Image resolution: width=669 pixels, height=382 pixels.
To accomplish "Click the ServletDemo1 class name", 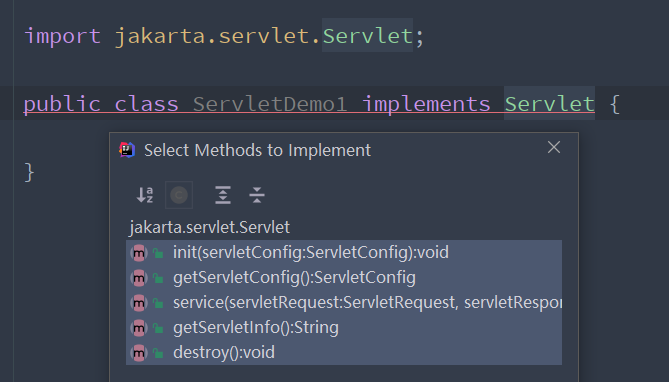I will [x=270, y=104].
